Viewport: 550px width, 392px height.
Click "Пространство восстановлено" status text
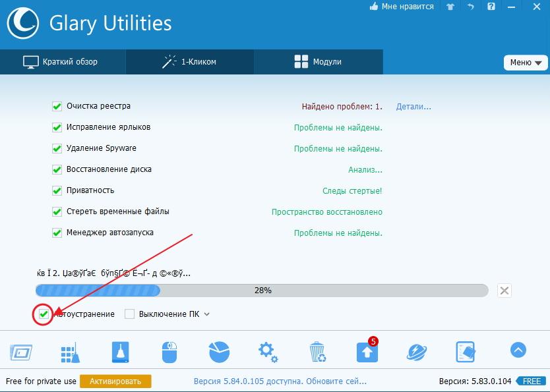coord(327,212)
